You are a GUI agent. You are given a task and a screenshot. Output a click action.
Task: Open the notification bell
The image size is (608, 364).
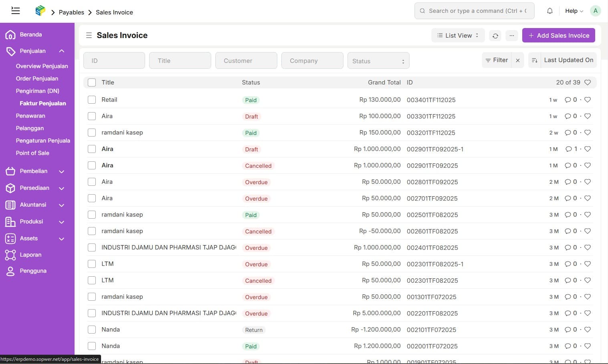click(x=549, y=11)
